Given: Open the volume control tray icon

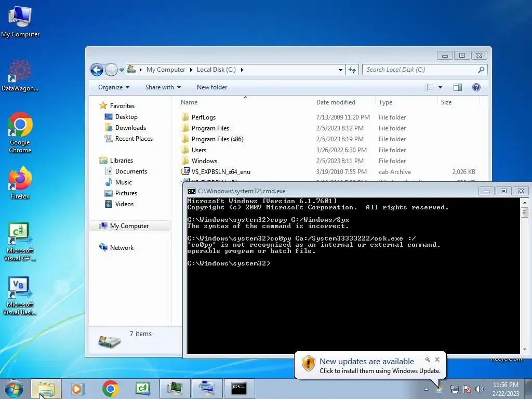Looking at the screenshot, I should pos(480,389).
